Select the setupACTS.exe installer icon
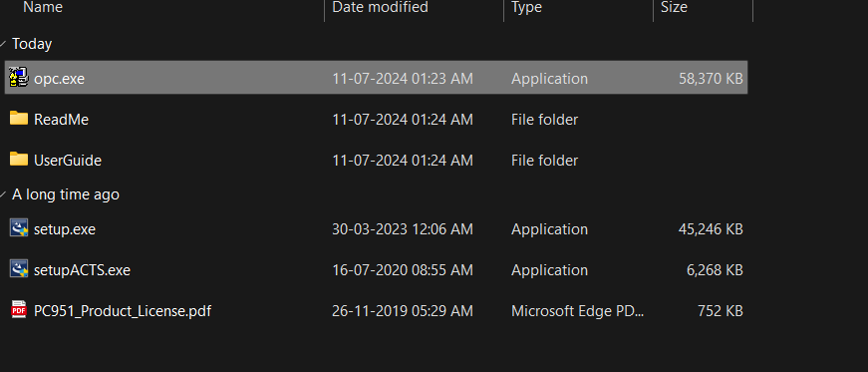The width and height of the screenshot is (868, 372). point(19,269)
